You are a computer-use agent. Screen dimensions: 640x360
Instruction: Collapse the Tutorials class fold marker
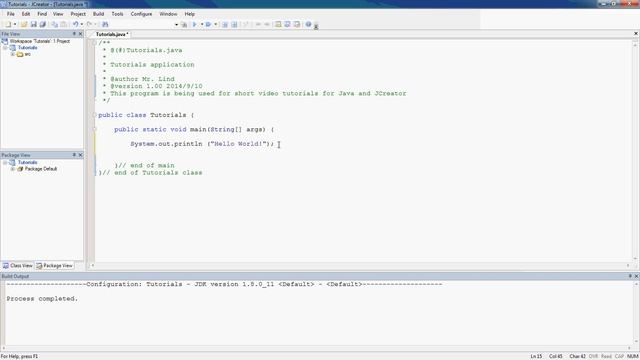94,115
